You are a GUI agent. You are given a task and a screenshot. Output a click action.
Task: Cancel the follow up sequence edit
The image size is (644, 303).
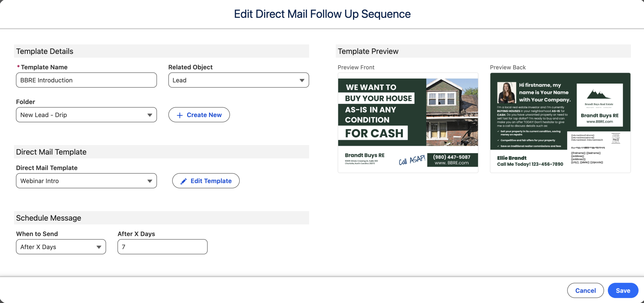coord(585,291)
